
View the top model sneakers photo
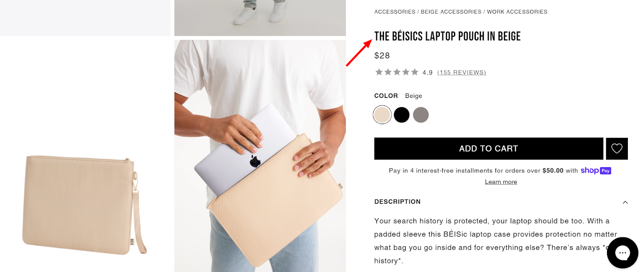point(260,18)
